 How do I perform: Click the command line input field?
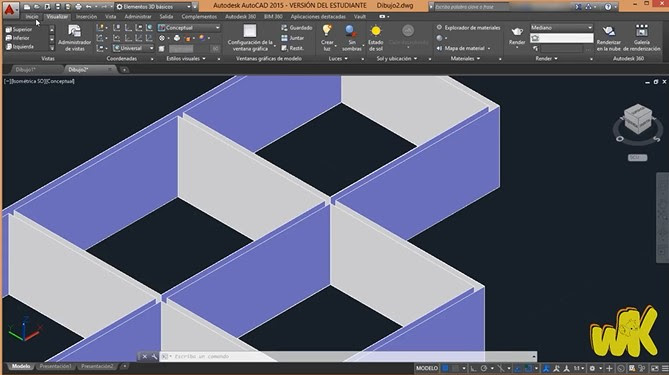tap(348, 356)
